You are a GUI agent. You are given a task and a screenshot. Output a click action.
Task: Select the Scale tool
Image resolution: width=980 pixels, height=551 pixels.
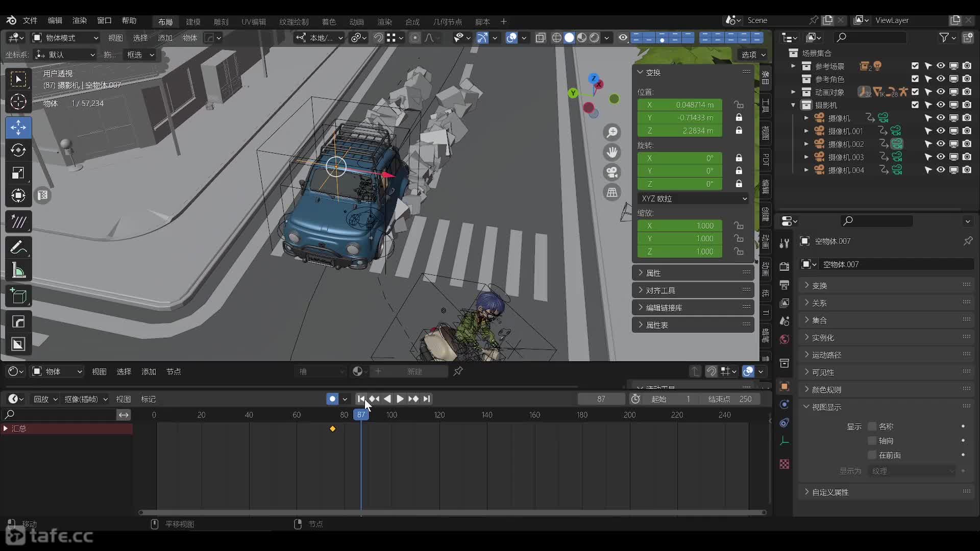point(18,173)
